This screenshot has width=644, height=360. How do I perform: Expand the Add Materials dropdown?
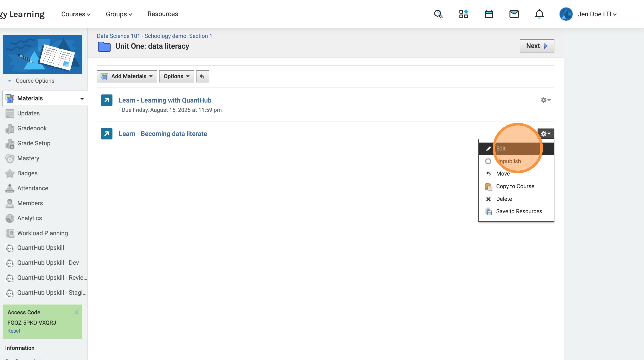tap(127, 76)
